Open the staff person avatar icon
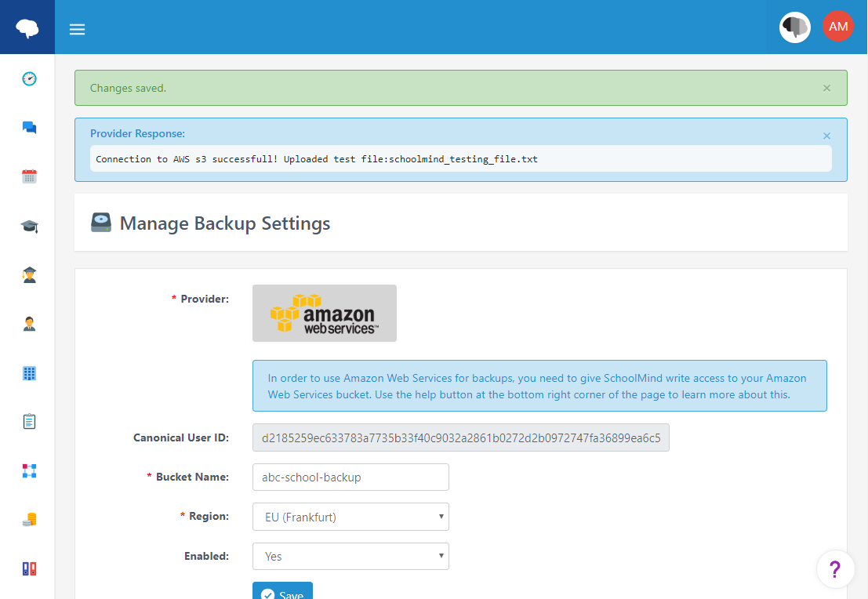This screenshot has width=868, height=599. 29,324
